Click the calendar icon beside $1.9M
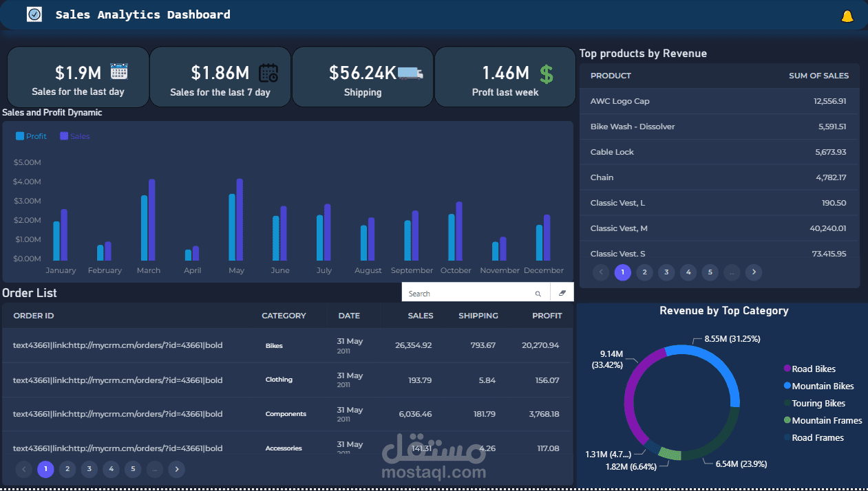868x491 pixels. click(119, 72)
